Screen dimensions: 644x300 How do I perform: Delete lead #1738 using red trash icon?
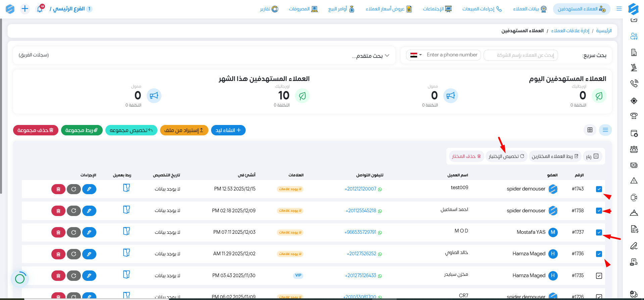pyautogui.click(x=58, y=211)
